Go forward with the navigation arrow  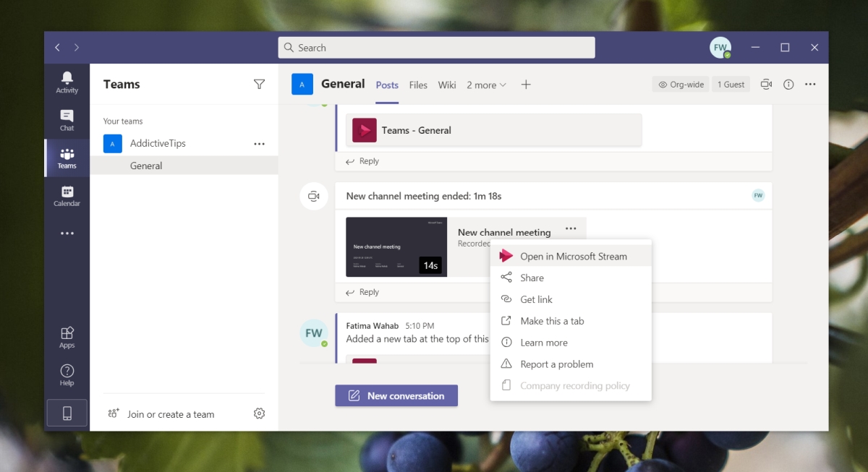click(77, 48)
